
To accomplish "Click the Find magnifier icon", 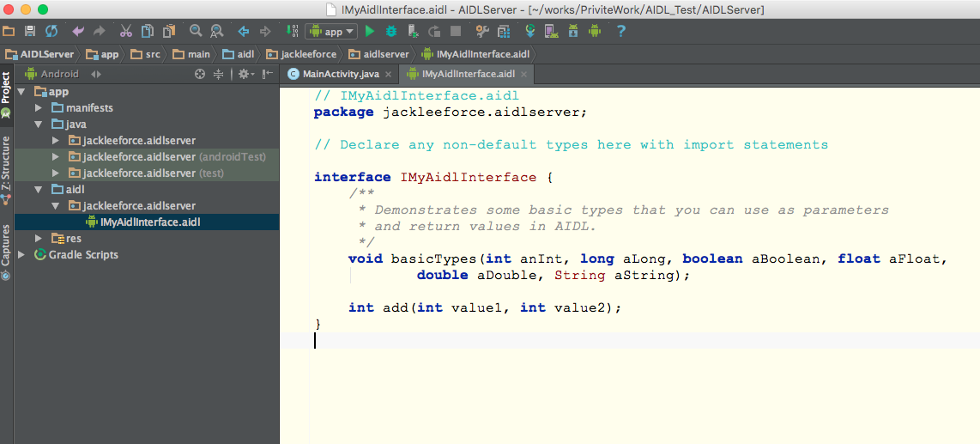I will tap(196, 32).
